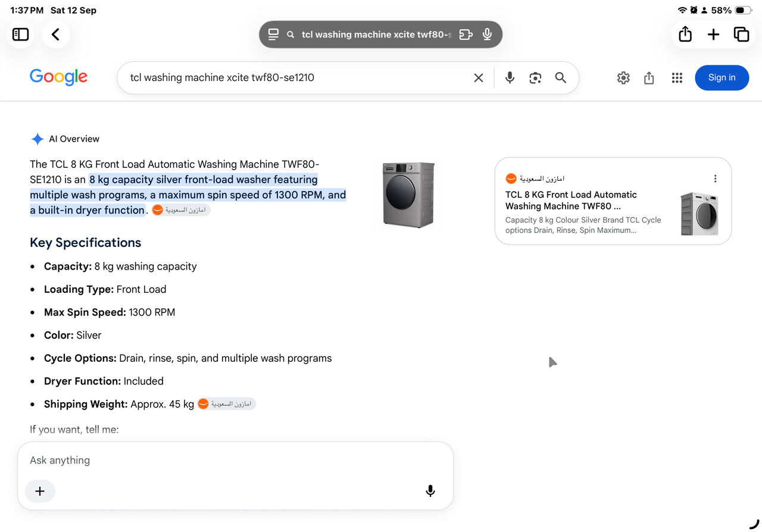Viewport: 762px width, 532px height.
Task: Select the Max Spin Speed: 1300 RPM line
Action: pos(110,312)
